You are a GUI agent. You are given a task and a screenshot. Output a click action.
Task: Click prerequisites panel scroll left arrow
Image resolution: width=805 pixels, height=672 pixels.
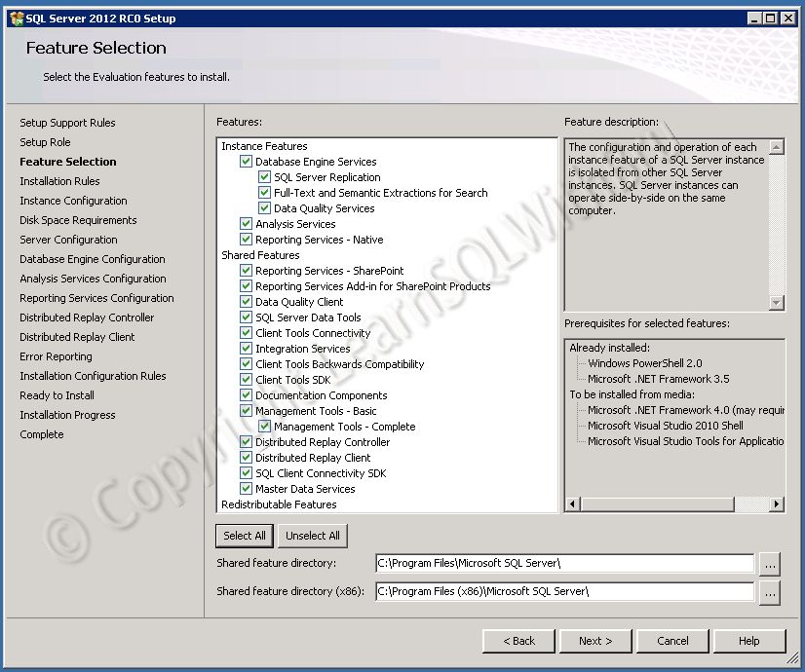point(573,504)
